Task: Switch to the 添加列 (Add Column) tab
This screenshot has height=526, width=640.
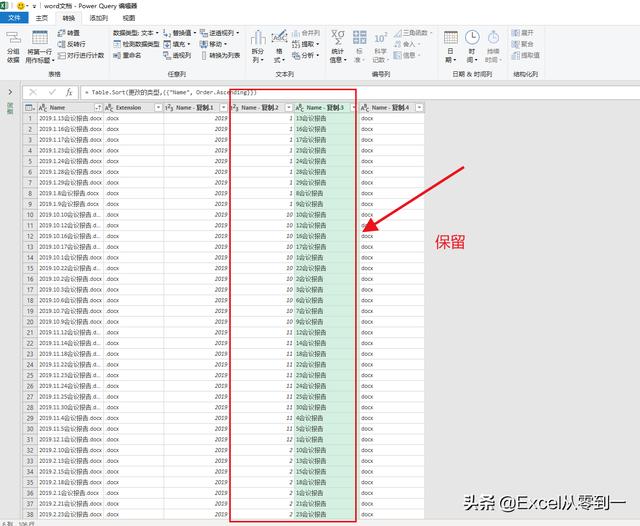Action: click(x=99, y=18)
